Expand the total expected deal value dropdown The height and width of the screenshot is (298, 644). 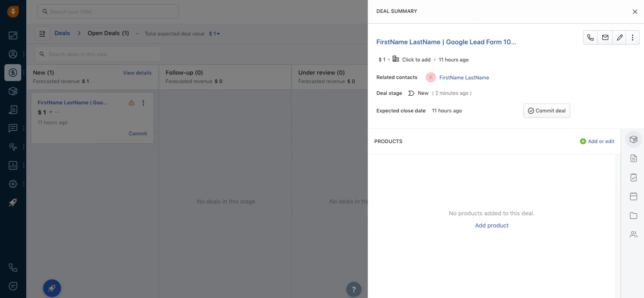[x=215, y=34]
